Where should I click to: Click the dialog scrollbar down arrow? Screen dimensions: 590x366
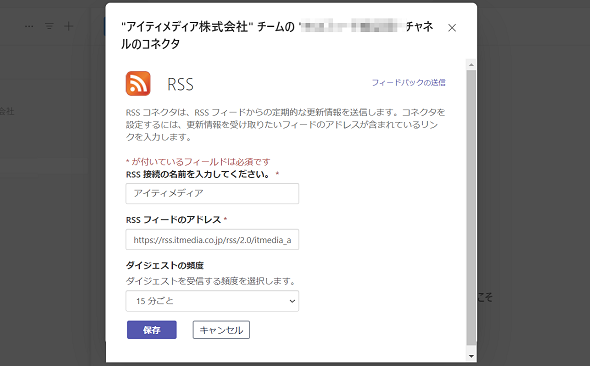[x=471, y=356]
